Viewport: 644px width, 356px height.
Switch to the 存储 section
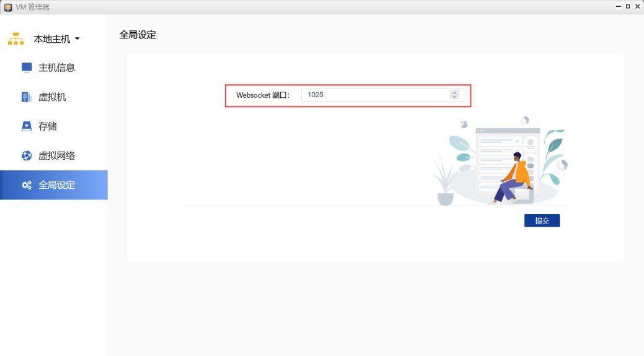pyautogui.click(x=48, y=126)
